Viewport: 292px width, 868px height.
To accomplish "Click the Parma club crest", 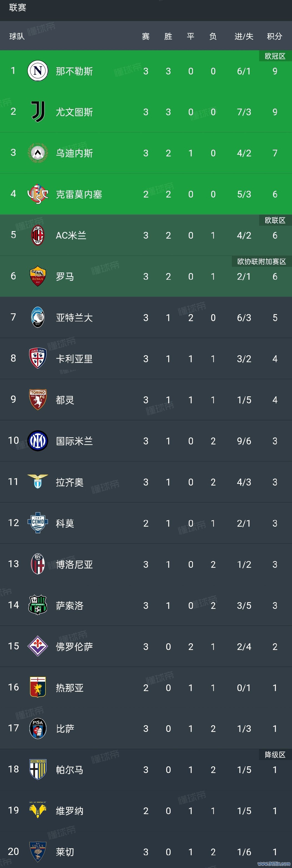I will pos(38,770).
